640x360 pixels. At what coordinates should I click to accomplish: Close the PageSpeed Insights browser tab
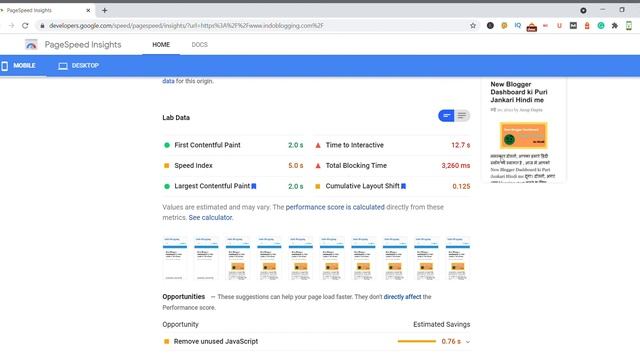[x=88, y=11]
